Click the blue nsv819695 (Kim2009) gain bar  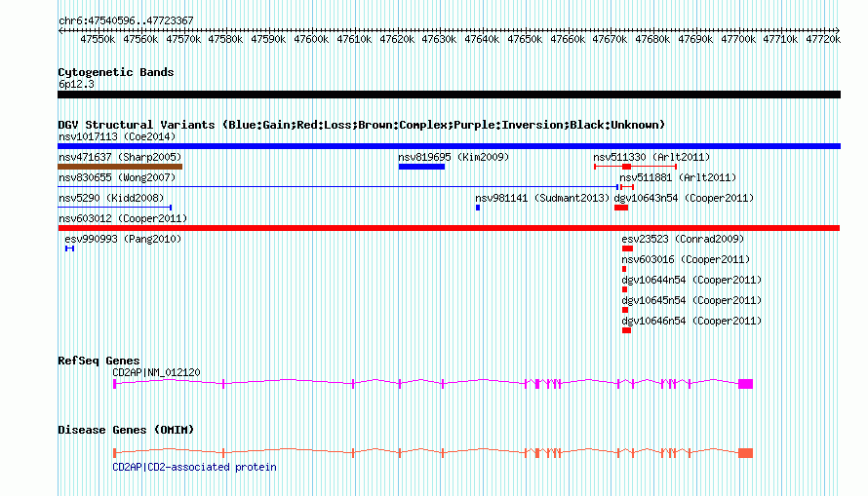click(421, 167)
